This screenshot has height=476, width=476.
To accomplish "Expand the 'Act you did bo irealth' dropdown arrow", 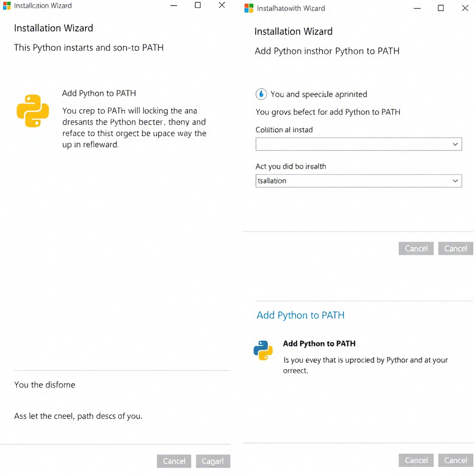I will pyautogui.click(x=455, y=181).
